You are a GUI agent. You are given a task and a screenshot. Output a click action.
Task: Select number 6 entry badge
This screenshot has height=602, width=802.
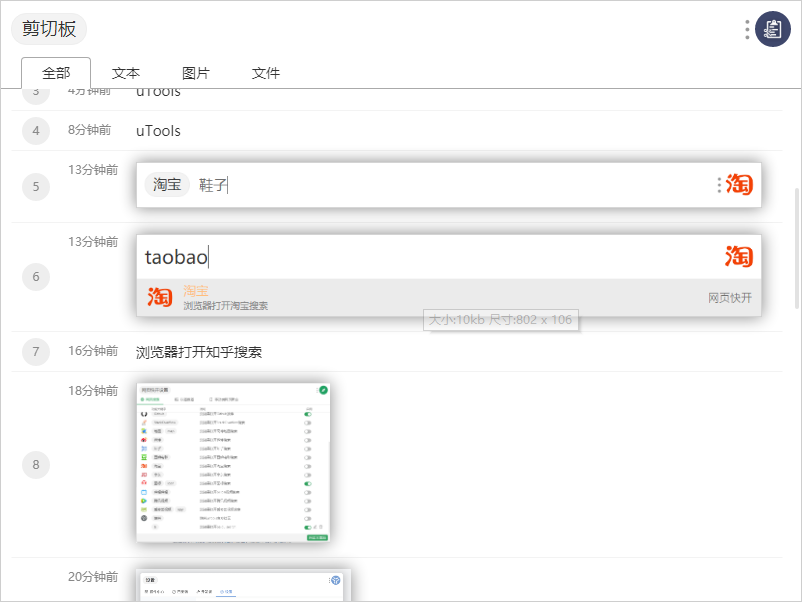pos(36,277)
